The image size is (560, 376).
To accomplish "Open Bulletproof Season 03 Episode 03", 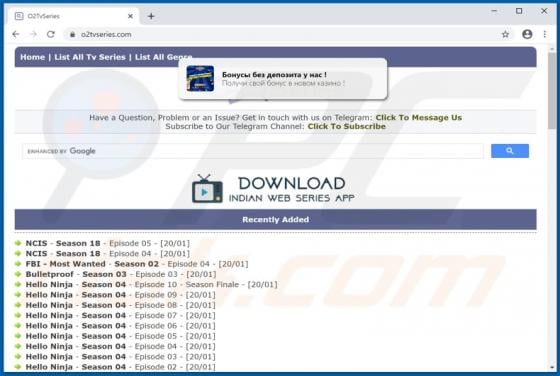I will [121, 274].
